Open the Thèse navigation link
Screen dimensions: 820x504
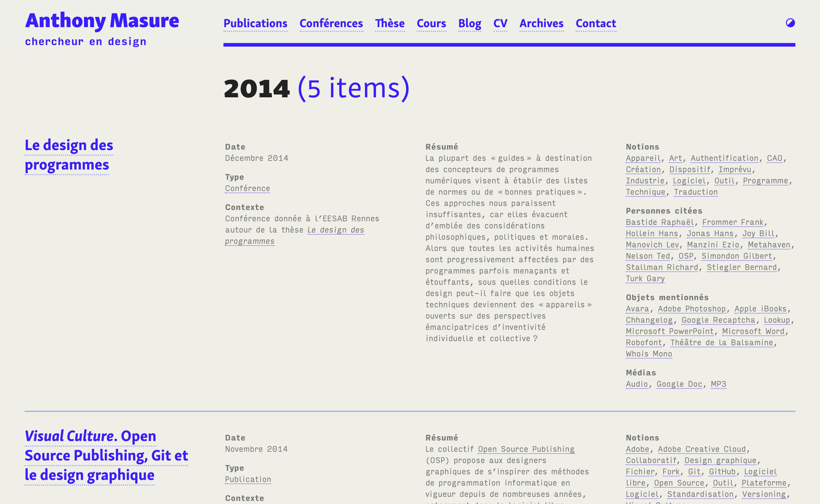(389, 23)
